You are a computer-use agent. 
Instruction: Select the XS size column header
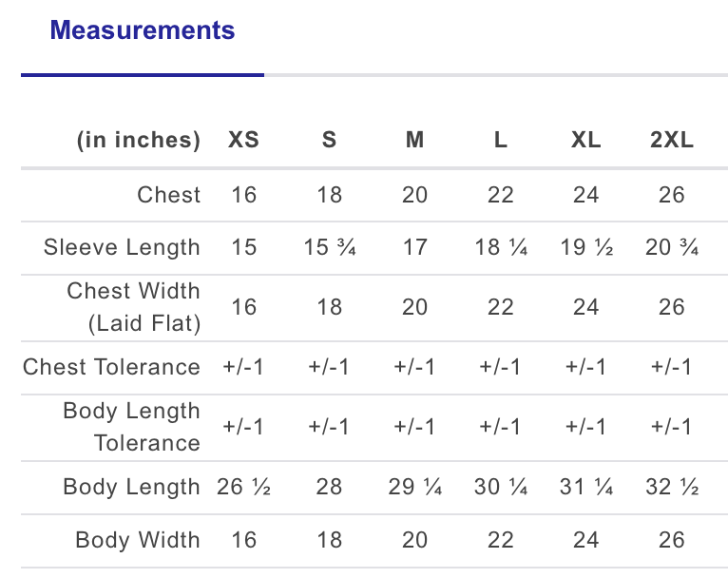point(243,140)
